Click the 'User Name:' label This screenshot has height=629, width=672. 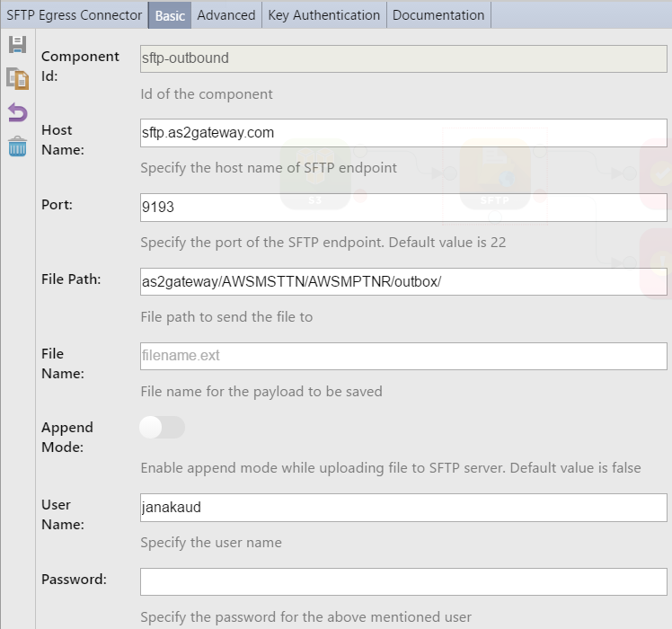[x=63, y=515]
